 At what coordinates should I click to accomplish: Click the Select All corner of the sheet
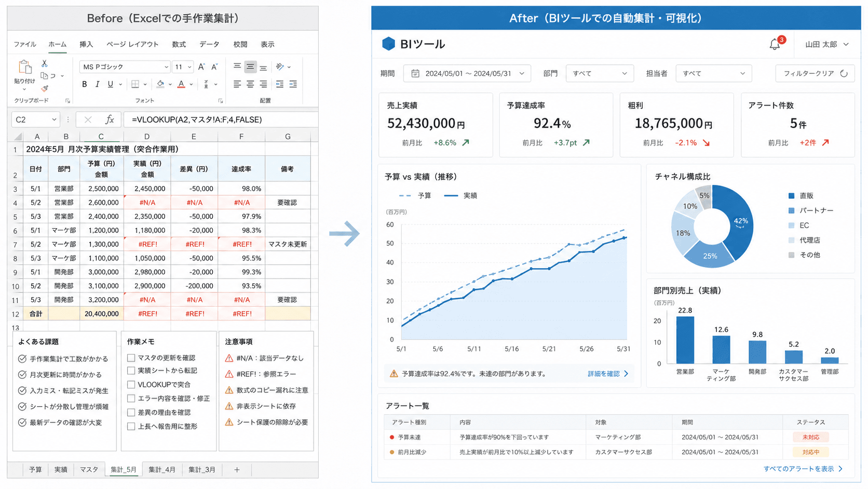(18, 137)
